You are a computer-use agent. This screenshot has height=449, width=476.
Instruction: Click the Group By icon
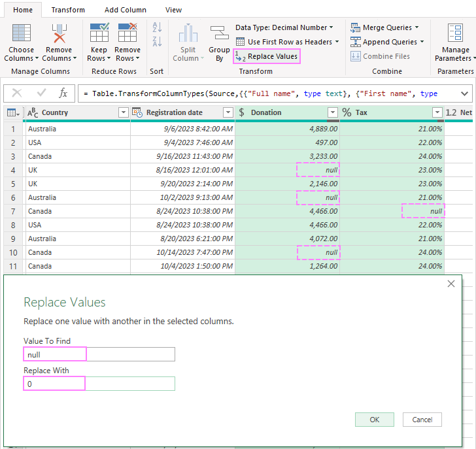[x=219, y=33]
